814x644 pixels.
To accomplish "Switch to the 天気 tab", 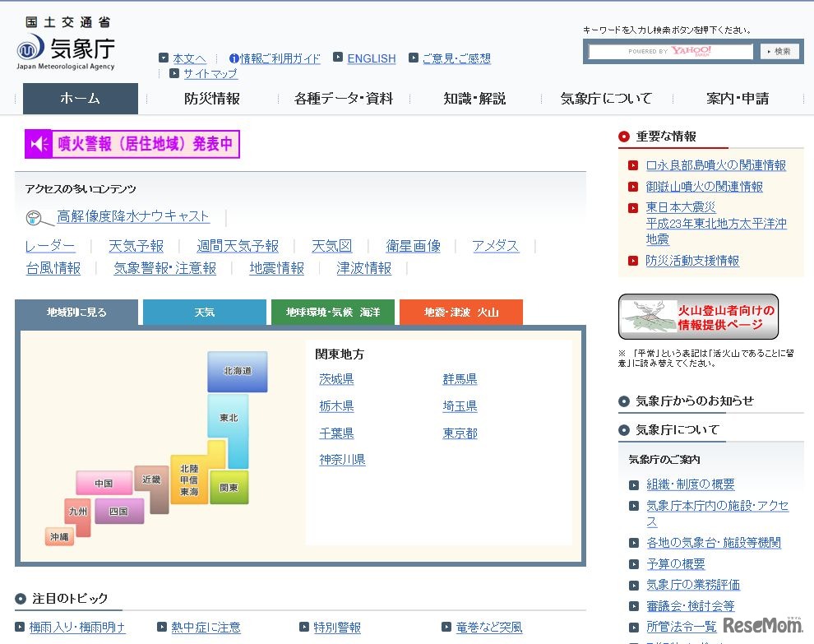I will 204,312.
